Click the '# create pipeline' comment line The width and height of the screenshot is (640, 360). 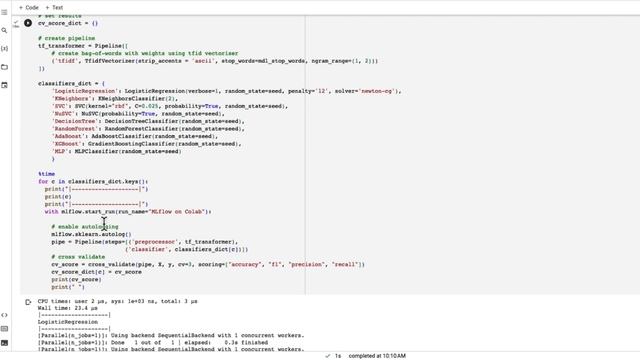pyautogui.click(x=67, y=38)
